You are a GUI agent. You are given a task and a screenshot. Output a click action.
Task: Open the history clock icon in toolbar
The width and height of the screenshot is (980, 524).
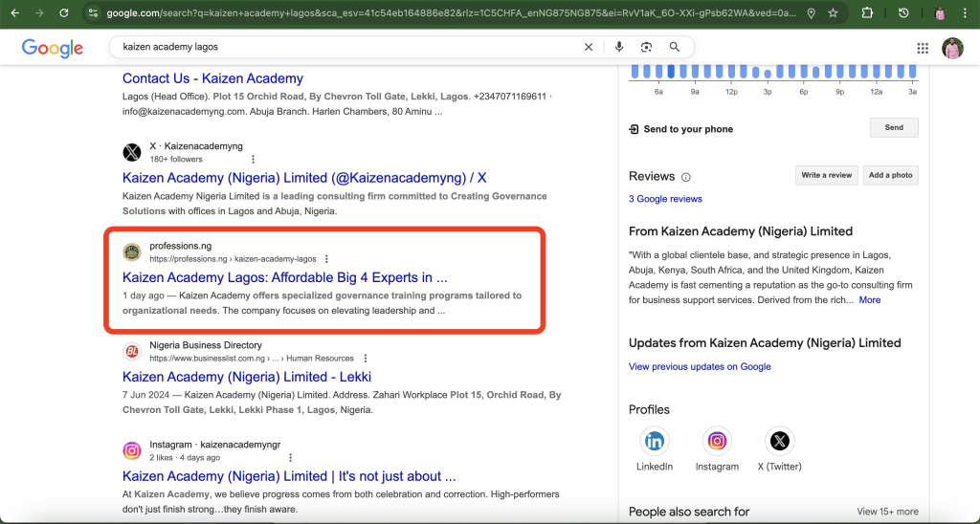(x=903, y=12)
